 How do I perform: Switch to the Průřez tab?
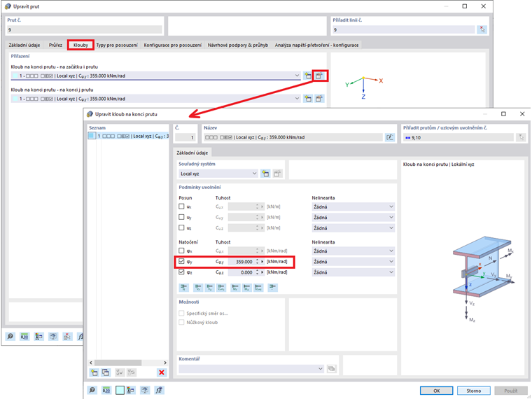coord(55,45)
